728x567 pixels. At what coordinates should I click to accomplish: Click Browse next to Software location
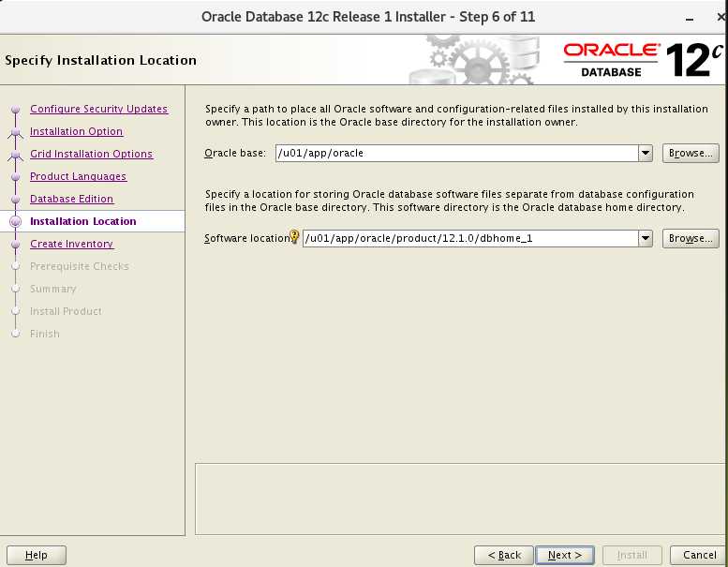(x=691, y=239)
